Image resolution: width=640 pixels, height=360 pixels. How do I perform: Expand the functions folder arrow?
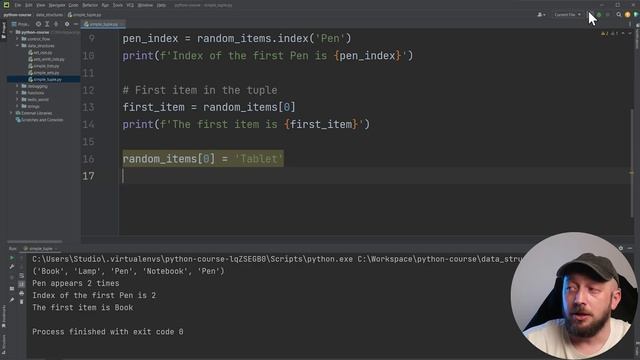pos(17,93)
